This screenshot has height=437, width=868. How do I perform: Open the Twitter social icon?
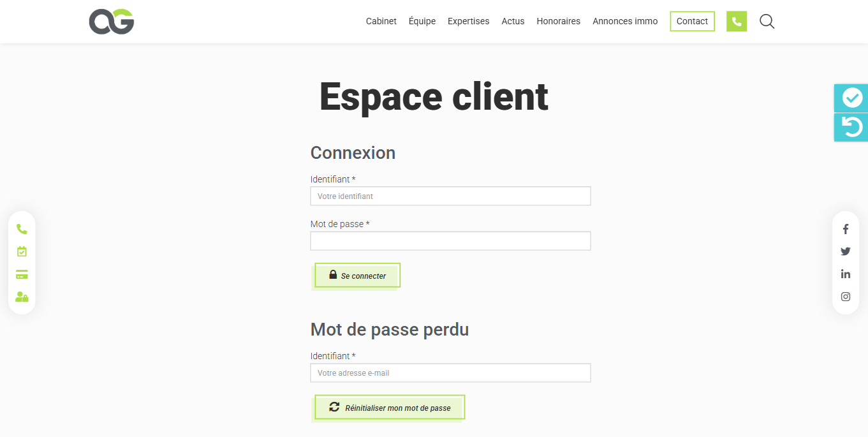pos(846,251)
